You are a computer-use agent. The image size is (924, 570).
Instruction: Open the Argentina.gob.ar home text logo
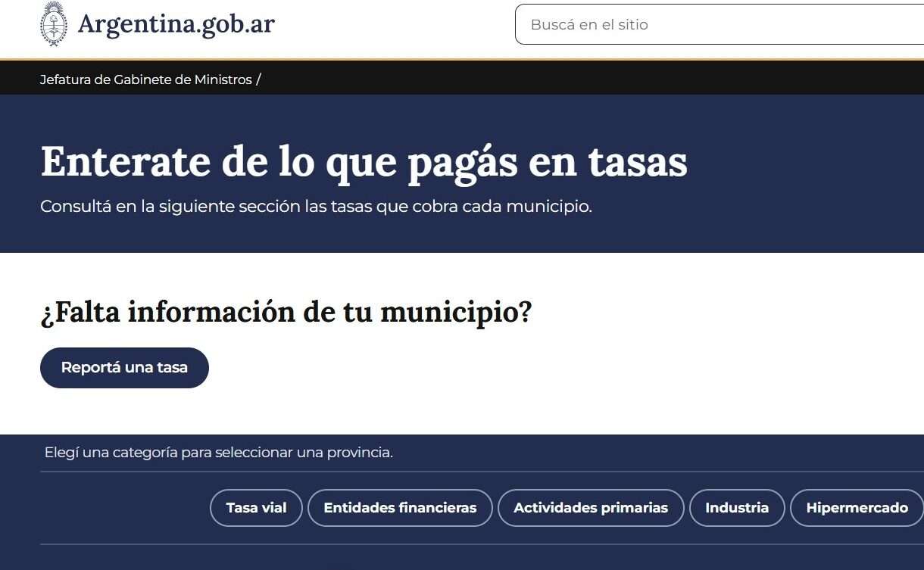click(x=176, y=25)
